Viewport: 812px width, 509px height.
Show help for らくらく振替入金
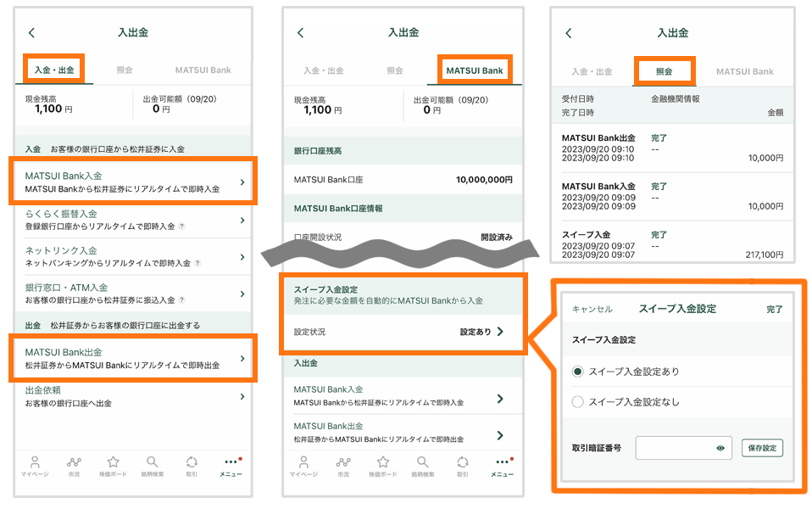click(181, 226)
